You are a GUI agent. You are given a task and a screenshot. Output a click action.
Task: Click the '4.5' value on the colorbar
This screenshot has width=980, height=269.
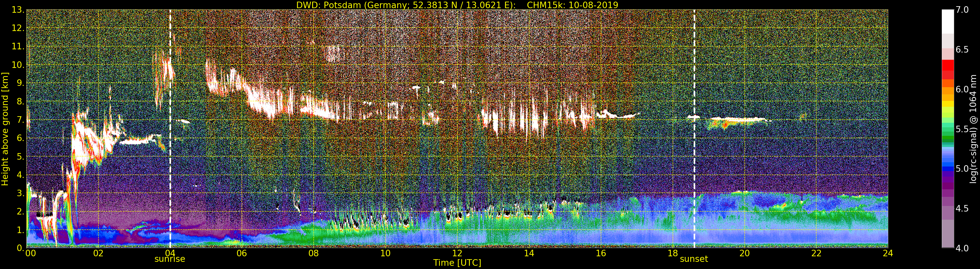[962, 209]
